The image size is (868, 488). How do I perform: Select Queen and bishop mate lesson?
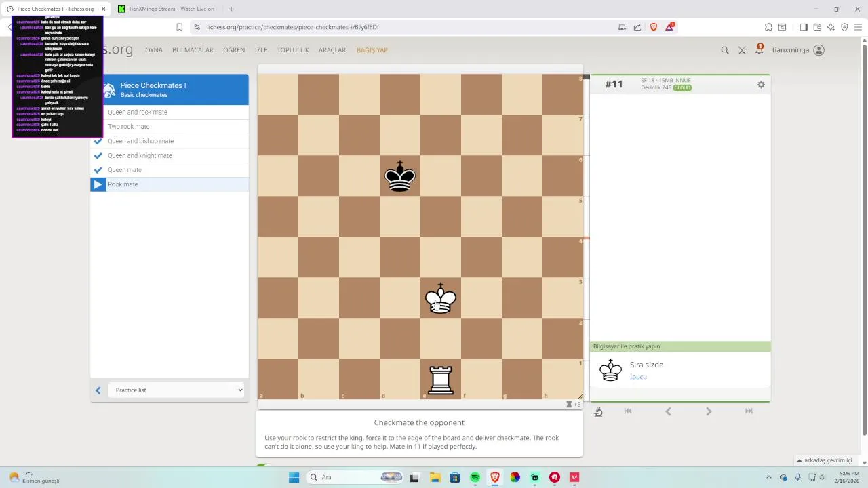170,141
